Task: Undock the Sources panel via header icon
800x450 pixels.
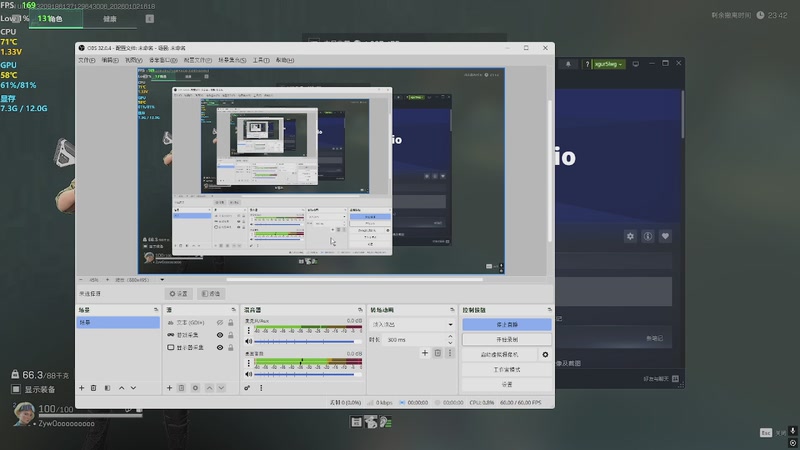Action: click(234, 310)
